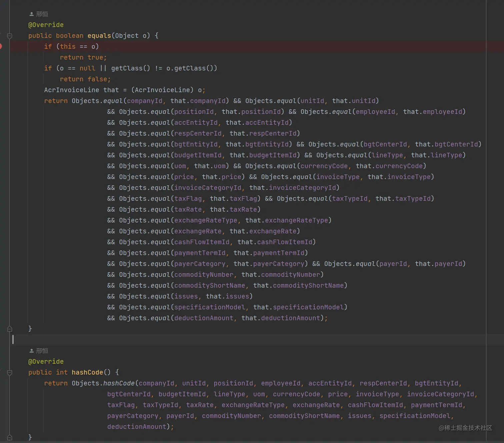Click the fold end marker closing the hashCode method

(x=10, y=437)
